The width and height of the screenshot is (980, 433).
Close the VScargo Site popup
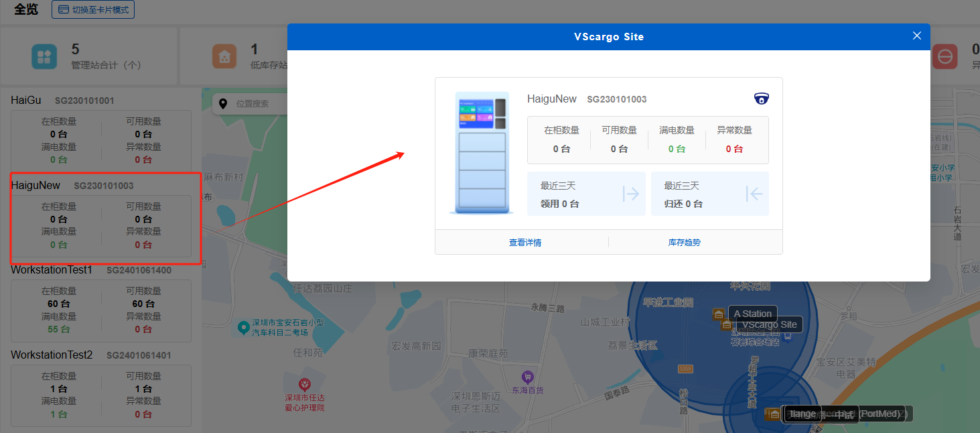point(917,36)
